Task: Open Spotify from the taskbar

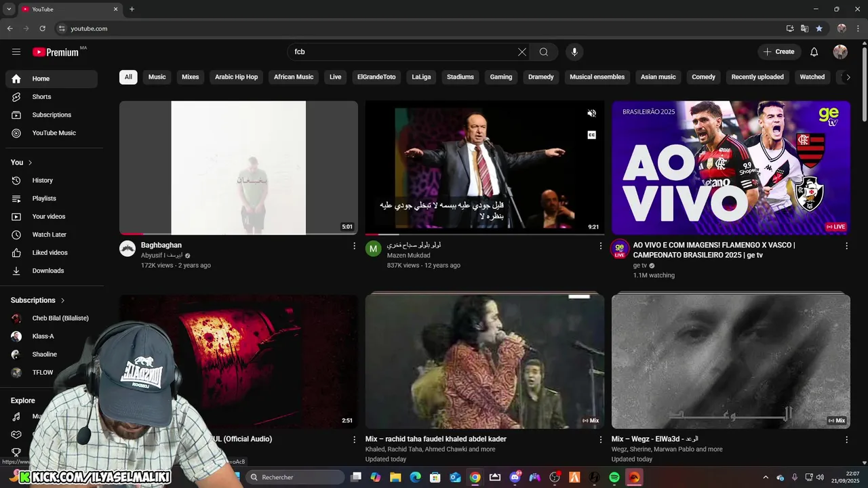Action: tap(614, 477)
